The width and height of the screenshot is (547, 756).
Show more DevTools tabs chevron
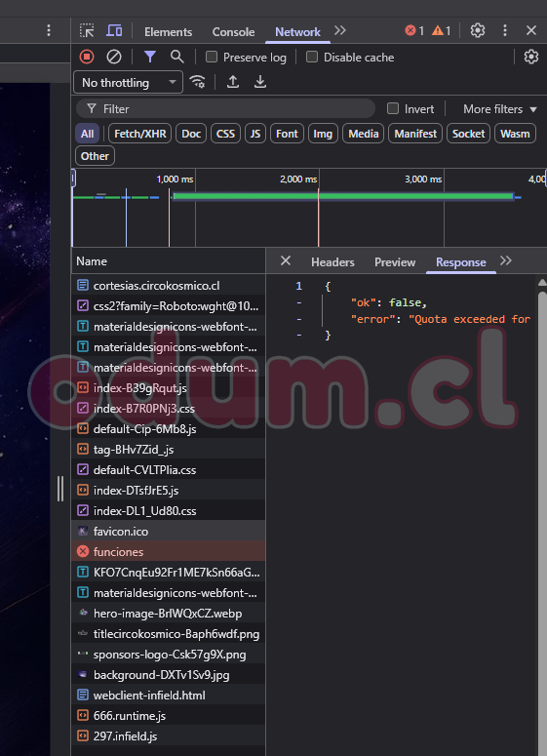click(x=340, y=30)
